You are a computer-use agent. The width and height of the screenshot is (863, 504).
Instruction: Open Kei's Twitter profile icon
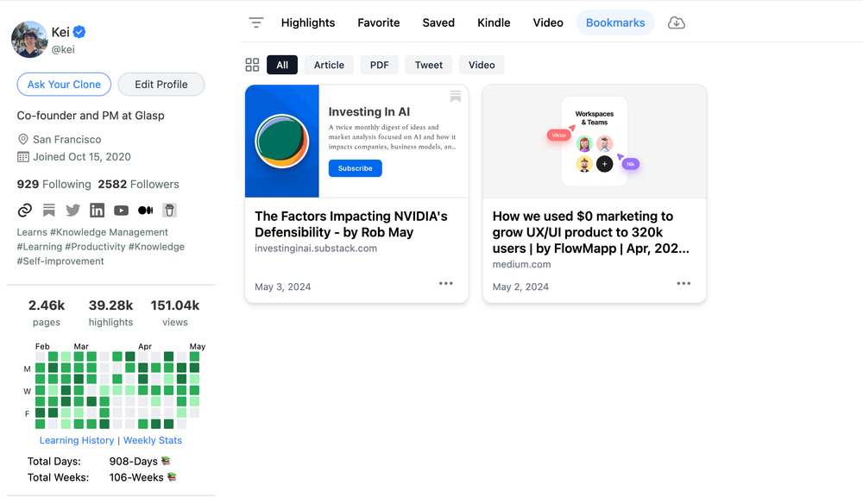(72, 211)
